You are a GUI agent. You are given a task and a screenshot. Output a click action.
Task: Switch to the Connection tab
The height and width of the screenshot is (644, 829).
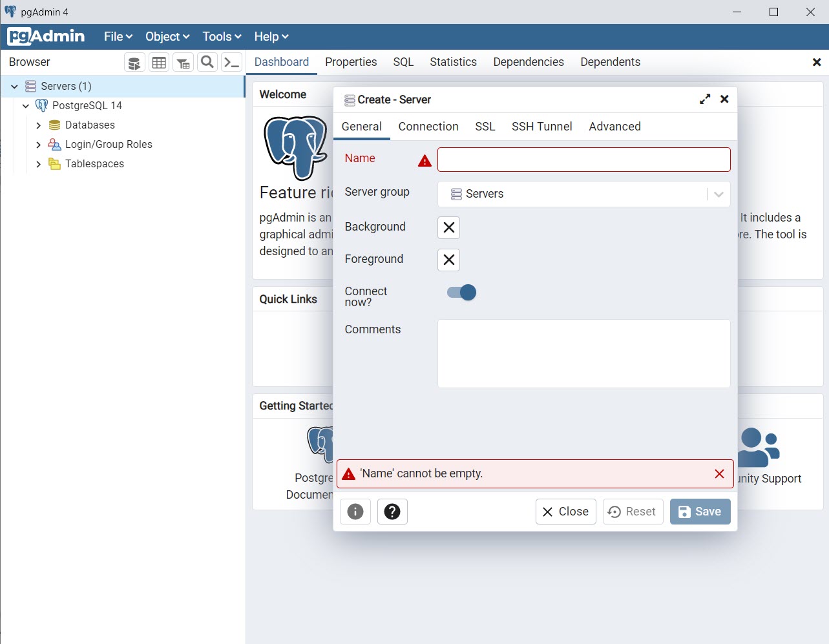pyautogui.click(x=428, y=127)
